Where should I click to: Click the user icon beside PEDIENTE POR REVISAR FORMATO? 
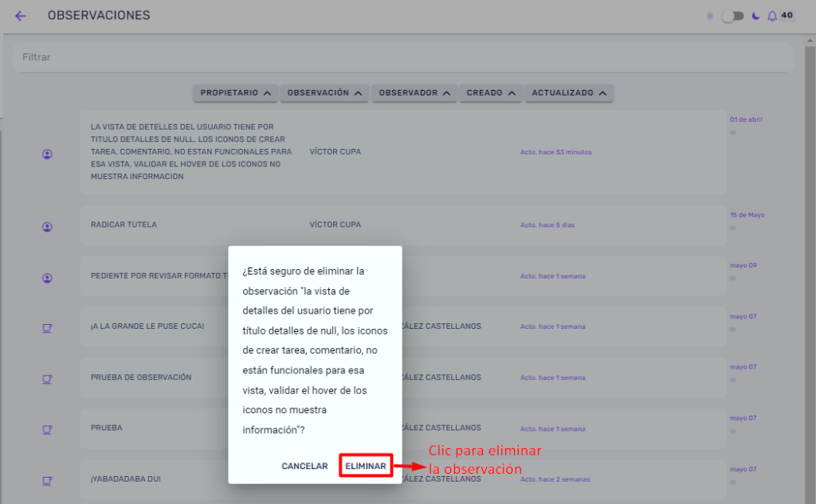[47, 278]
